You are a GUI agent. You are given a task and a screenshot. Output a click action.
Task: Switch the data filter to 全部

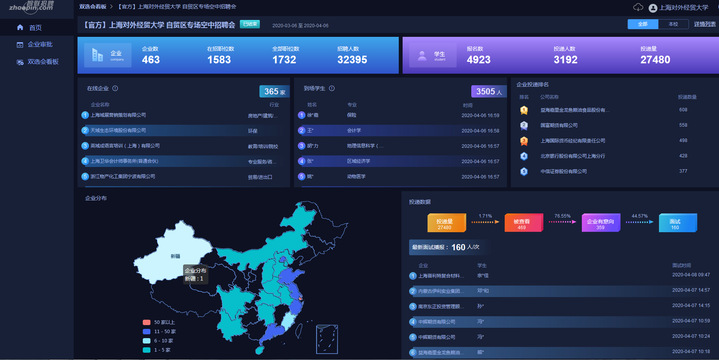click(x=643, y=24)
